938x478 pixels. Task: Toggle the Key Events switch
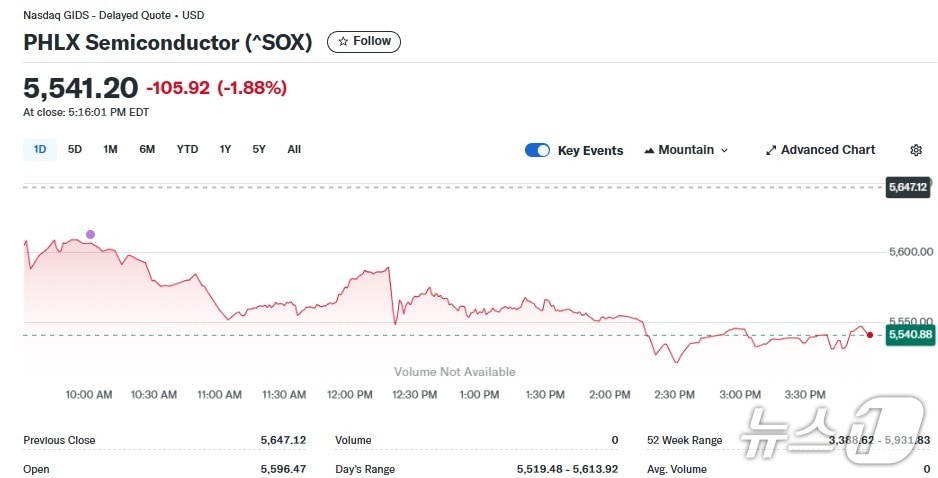tap(537, 150)
